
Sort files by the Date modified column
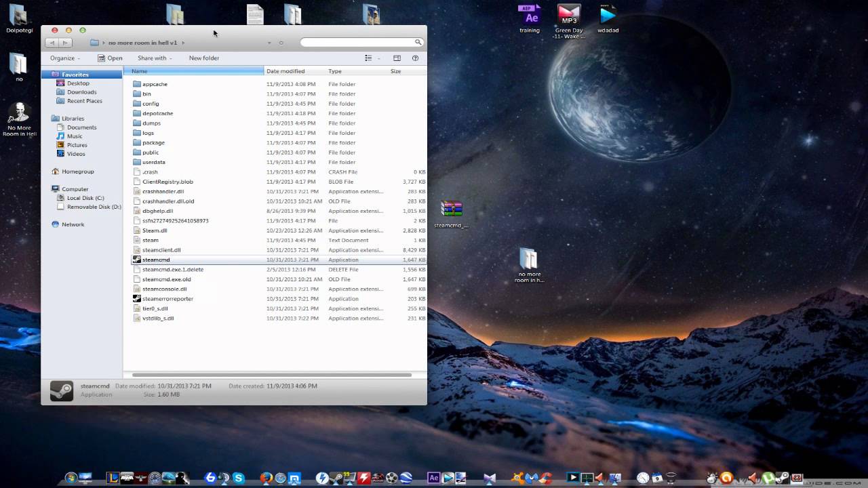[x=285, y=71]
